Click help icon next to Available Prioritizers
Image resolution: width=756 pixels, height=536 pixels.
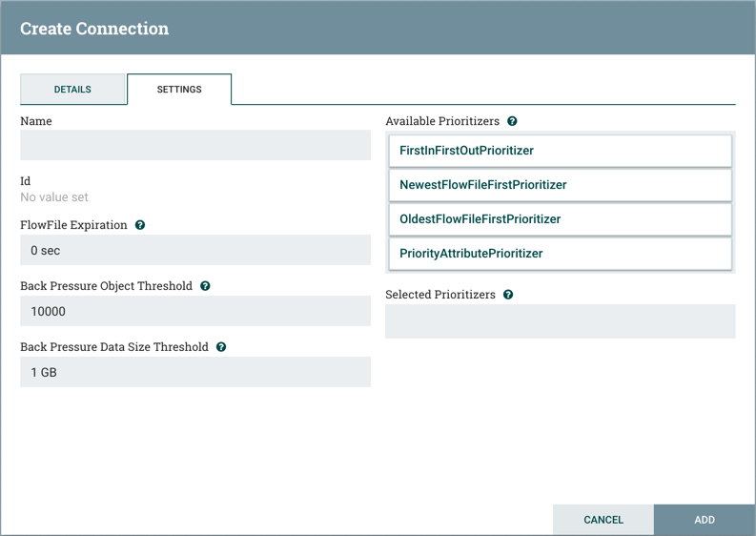[x=512, y=122]
